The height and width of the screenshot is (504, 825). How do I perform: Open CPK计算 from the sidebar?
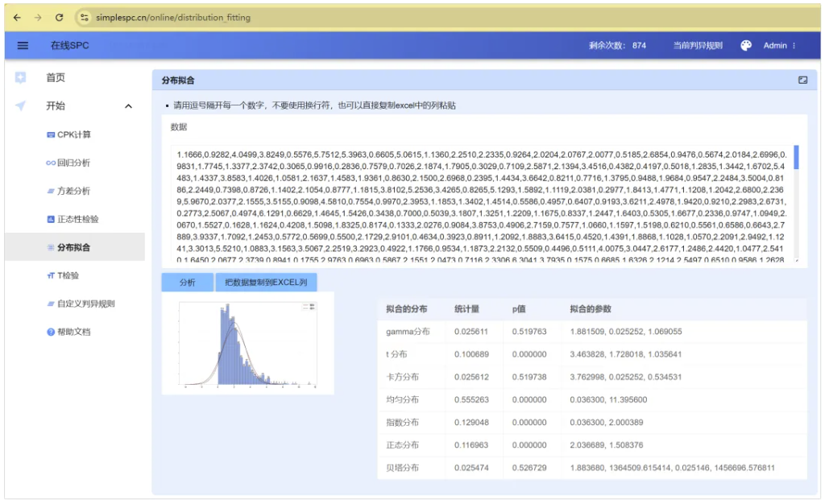(x=73, y=134)
